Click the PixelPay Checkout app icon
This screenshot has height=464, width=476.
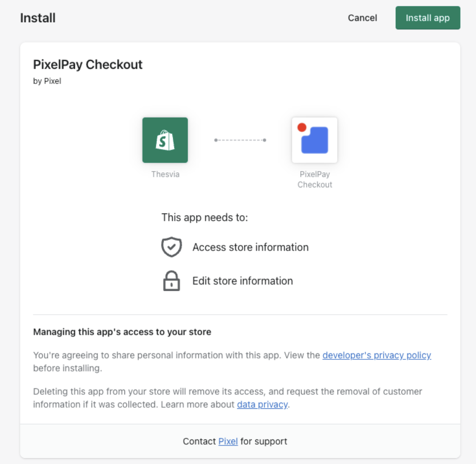[x=315, y=140]
